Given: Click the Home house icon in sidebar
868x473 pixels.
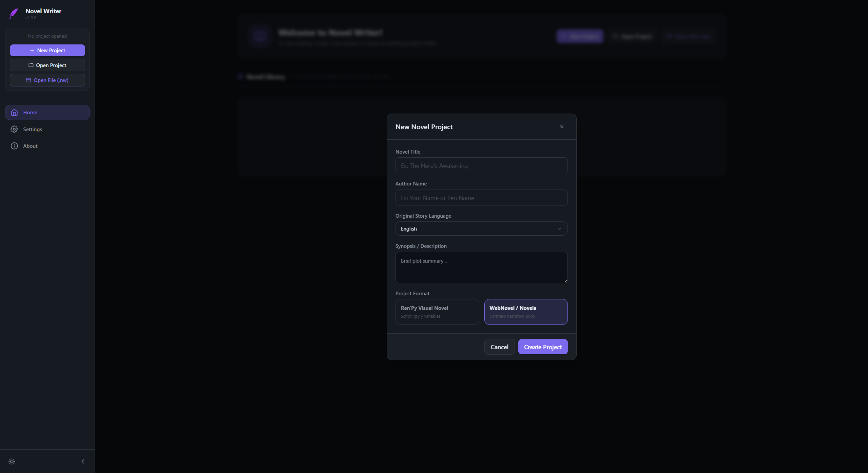Looking at the screenshot, I should (x=14, y=112).
